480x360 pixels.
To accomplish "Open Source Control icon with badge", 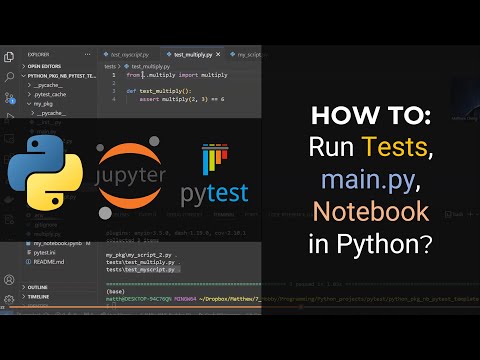I will [9, 98].
